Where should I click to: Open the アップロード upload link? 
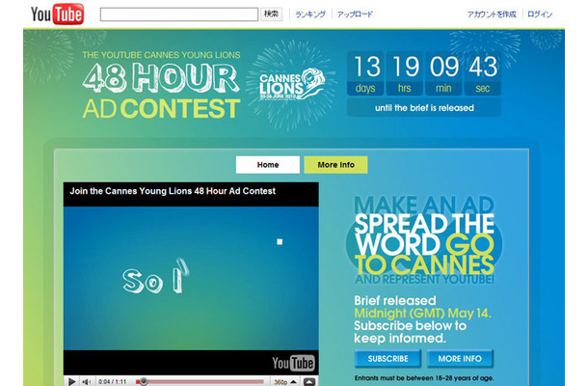click(355, 14)
